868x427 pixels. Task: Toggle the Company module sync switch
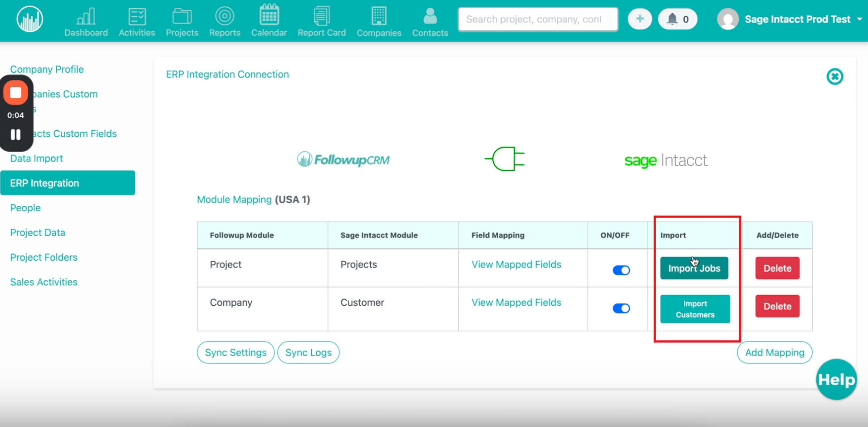tap(621, 308)
